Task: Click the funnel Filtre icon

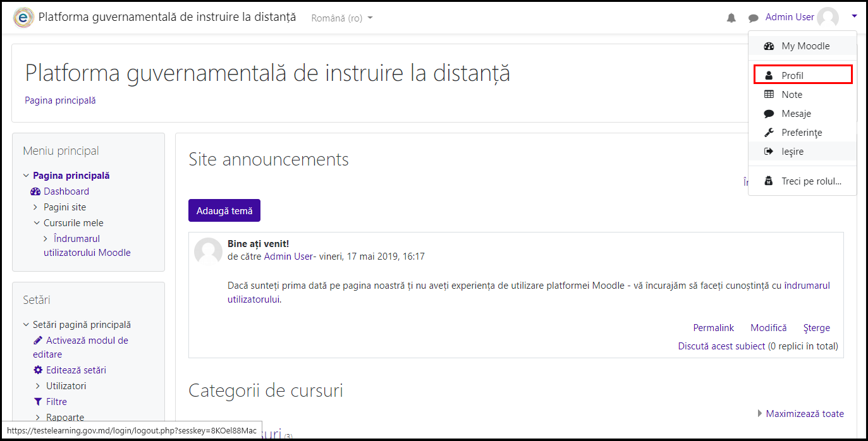Action: 38,402
